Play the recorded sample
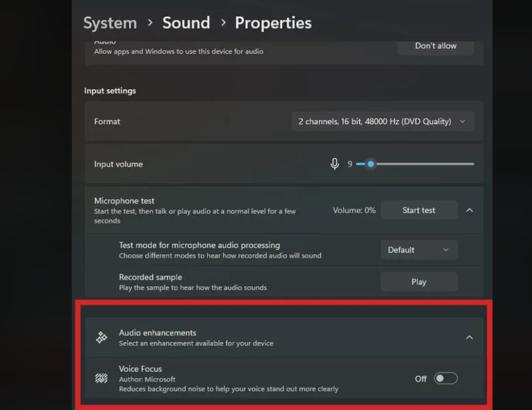 click(x=419, y=282)
